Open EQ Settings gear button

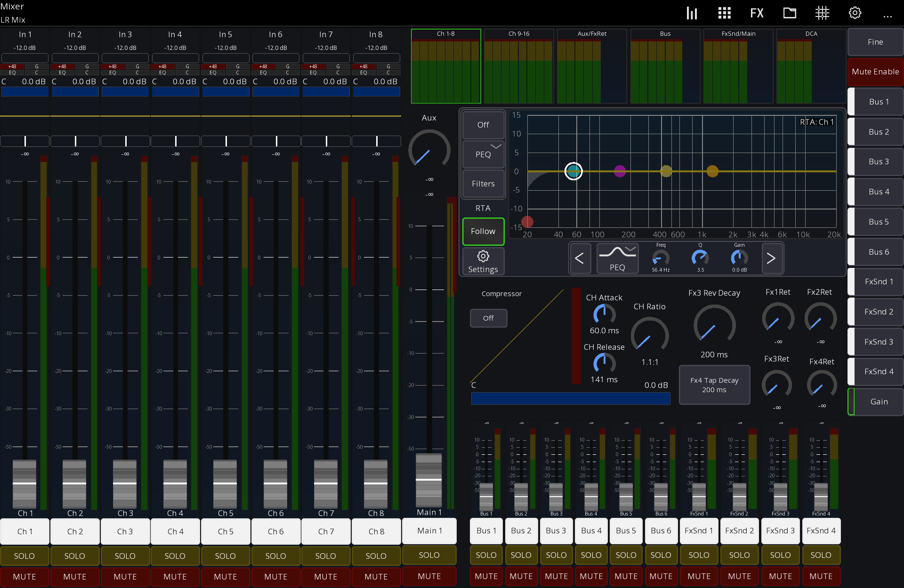483,261
